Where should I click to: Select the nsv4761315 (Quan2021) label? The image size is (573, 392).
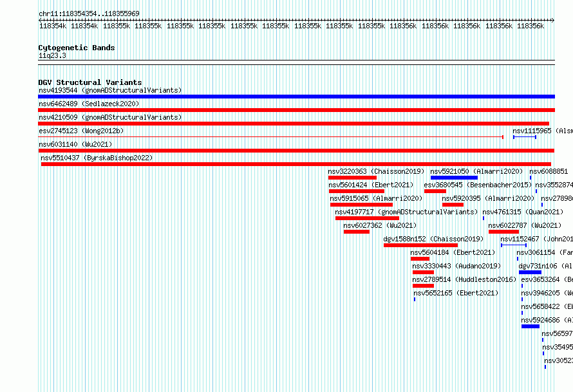coord(523,212)
